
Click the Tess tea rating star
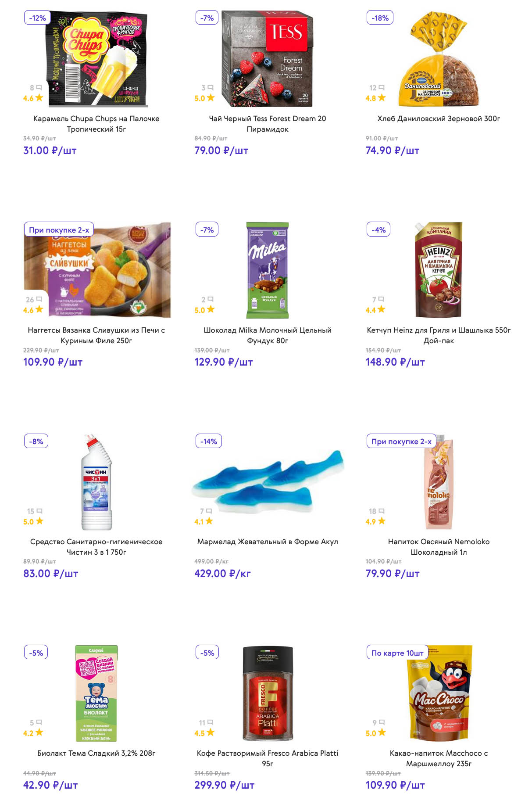211,97
